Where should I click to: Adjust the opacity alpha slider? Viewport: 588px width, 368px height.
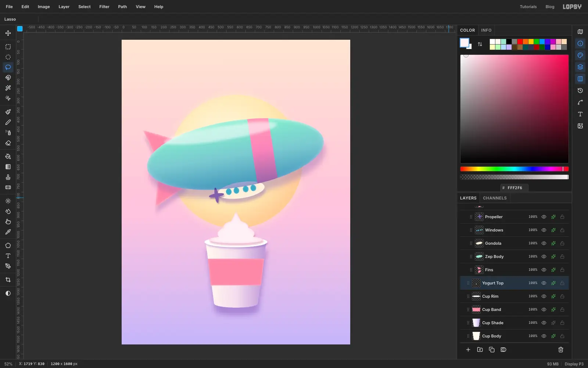tap(514, 177)
